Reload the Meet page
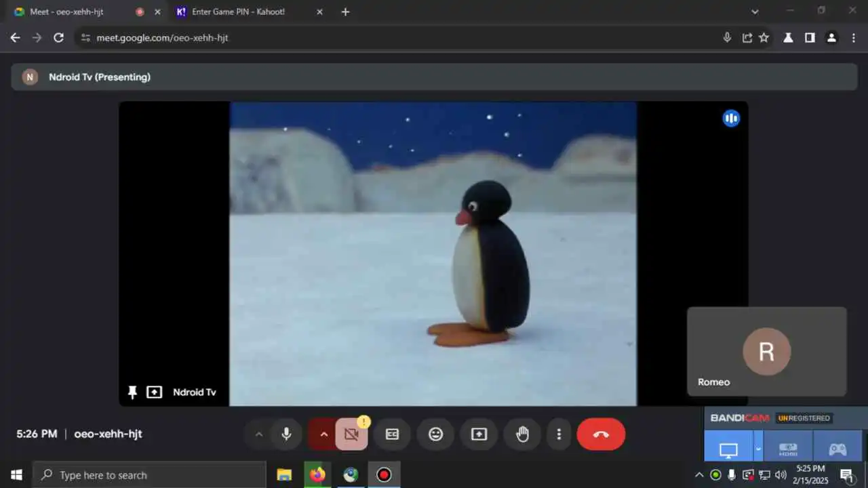The height and width of the screenshot is (488, 868). click(x=59, y=38)
